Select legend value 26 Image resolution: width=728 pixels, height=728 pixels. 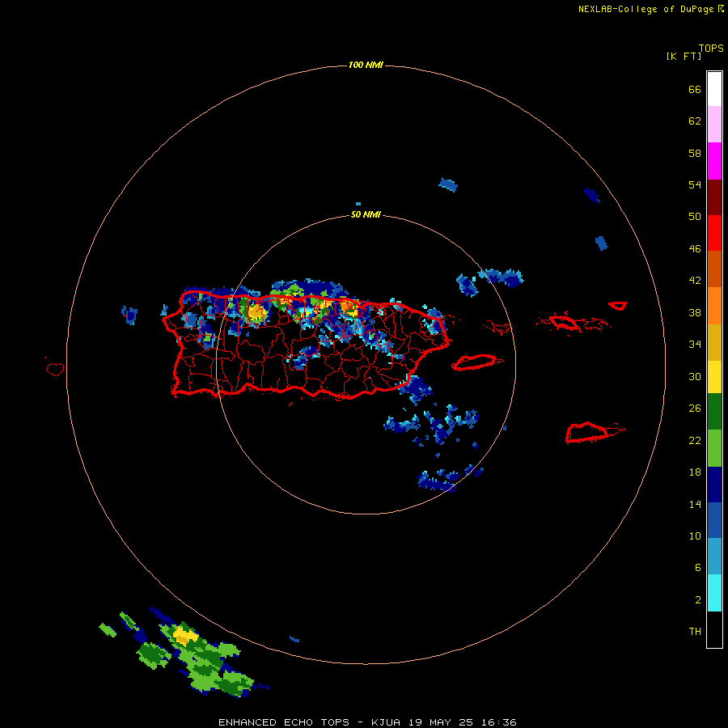pos(695,408)
